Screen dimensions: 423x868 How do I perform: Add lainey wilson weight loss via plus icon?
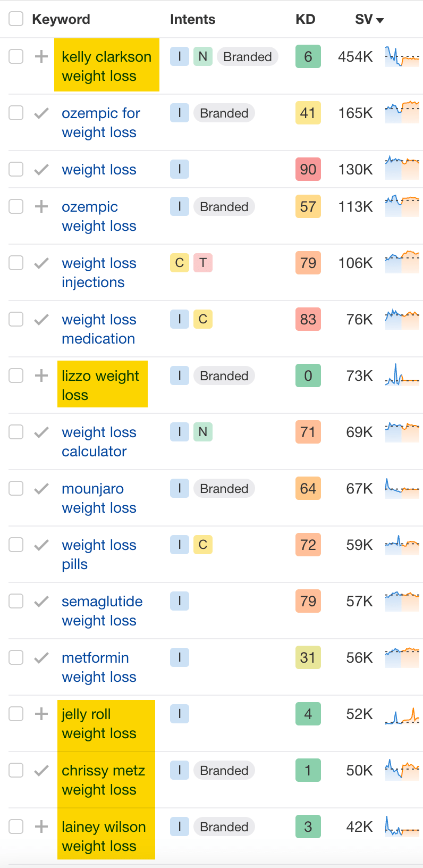point(41,827)
